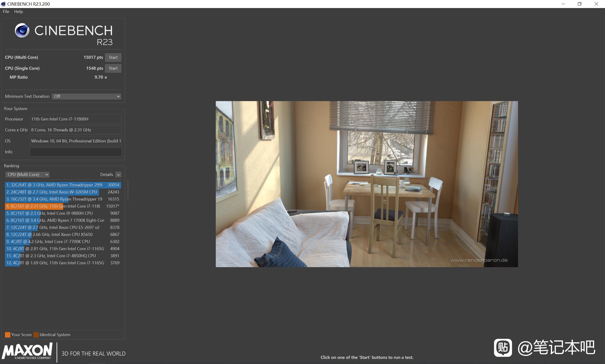Select ranking row Intel Core i7-7700K
Image resolution: width=605 pixels, height=364 pixels.
tap(63, 242)
